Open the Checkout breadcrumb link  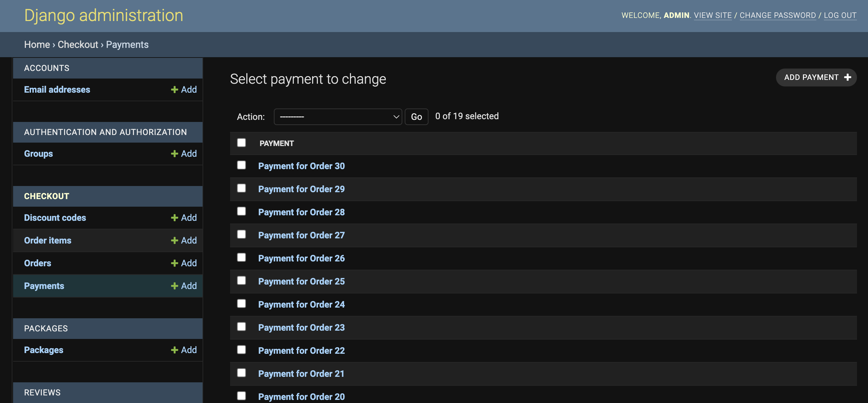click(x=77, y=44)
